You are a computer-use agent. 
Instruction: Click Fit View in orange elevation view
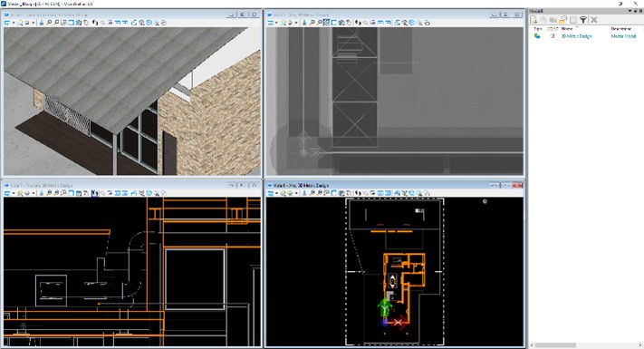(x=71, y=192)
